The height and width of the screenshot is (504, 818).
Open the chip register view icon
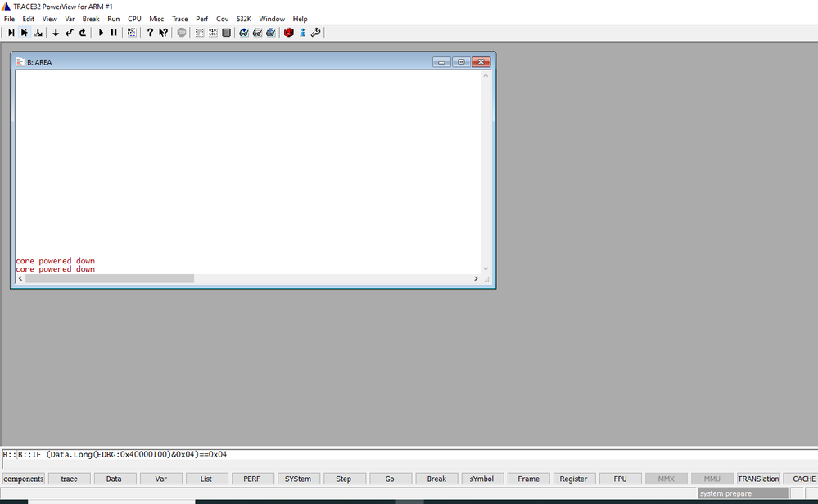[226, 32]
